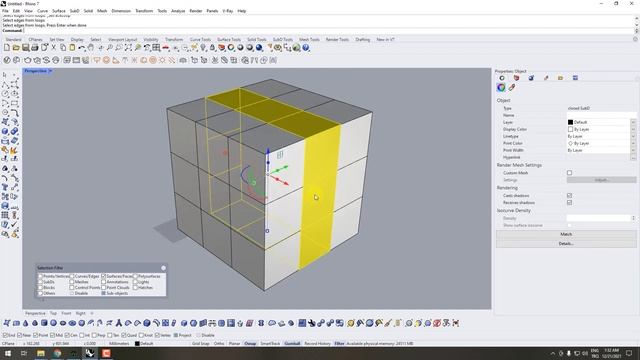640x360 pixels.
Task: Open the Material paint-brush icon in Properties
Action: point(511,87)
